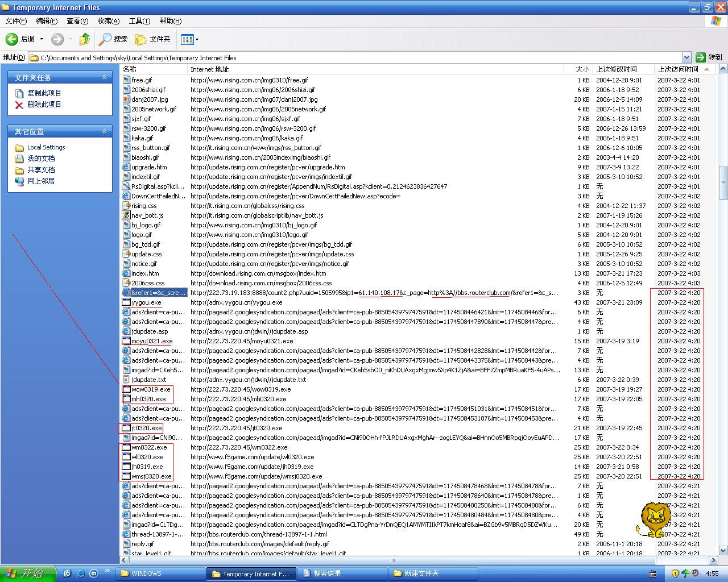Sort by 大小 column header
Screen dimensions: 728x582
tap(578, 69)
